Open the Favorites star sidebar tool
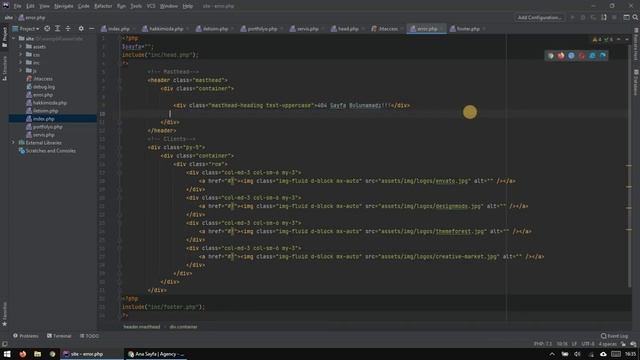Viewport: 640px width, 360px height. (4, 314)
